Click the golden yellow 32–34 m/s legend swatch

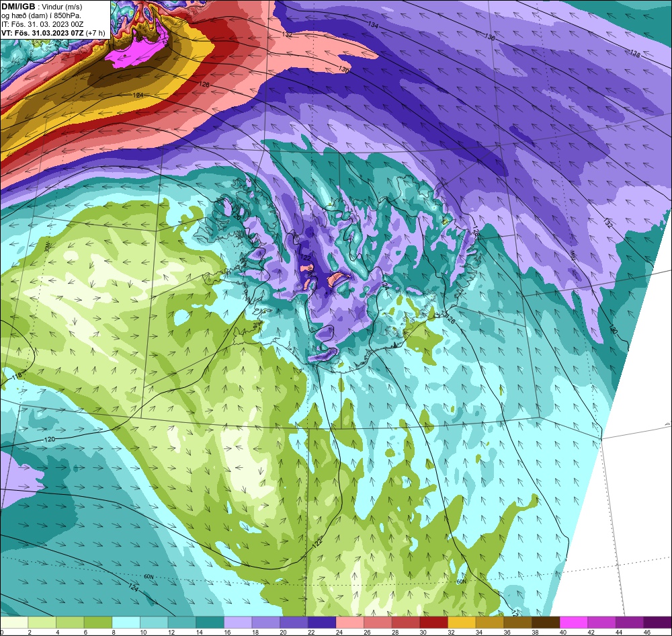pos(462,623)
